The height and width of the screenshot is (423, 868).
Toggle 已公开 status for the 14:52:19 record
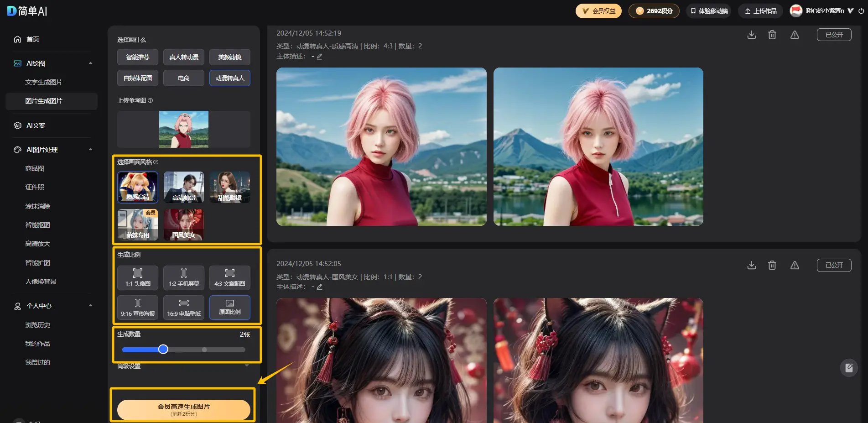click(834, 35)
